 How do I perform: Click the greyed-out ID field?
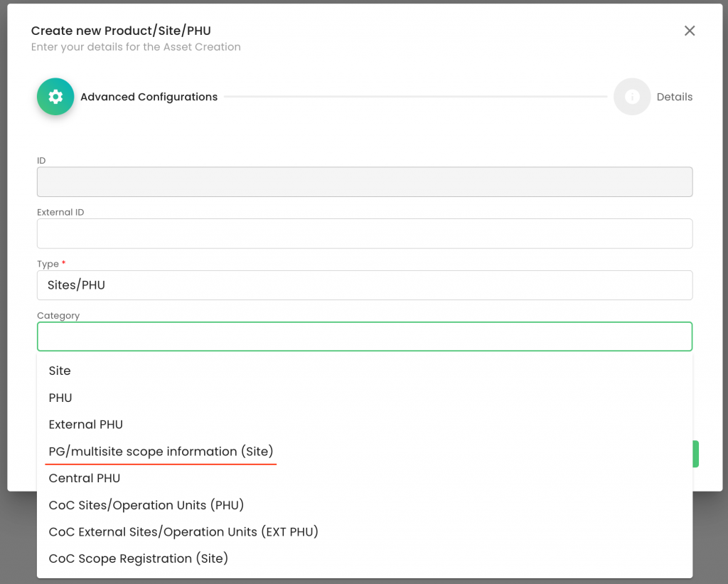(364, 182)
